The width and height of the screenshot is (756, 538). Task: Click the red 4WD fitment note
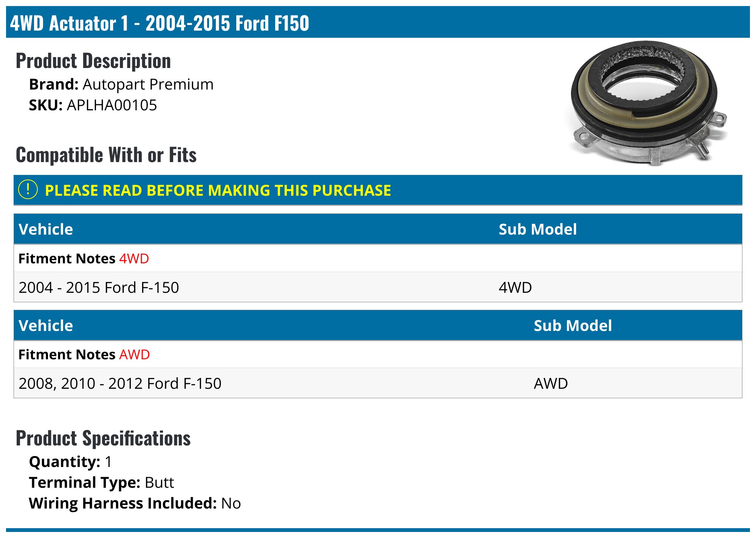134,259
